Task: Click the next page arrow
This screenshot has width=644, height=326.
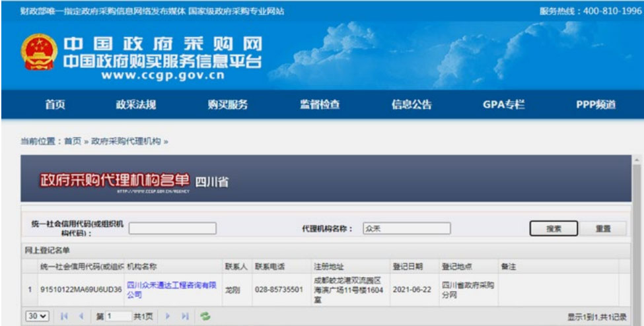Action: pos(169,317)
